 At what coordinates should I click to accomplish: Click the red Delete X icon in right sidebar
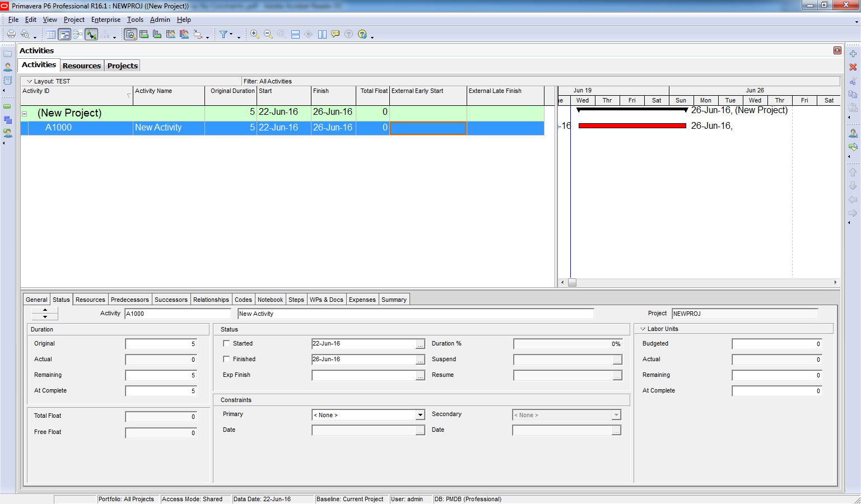coord(853,67)
